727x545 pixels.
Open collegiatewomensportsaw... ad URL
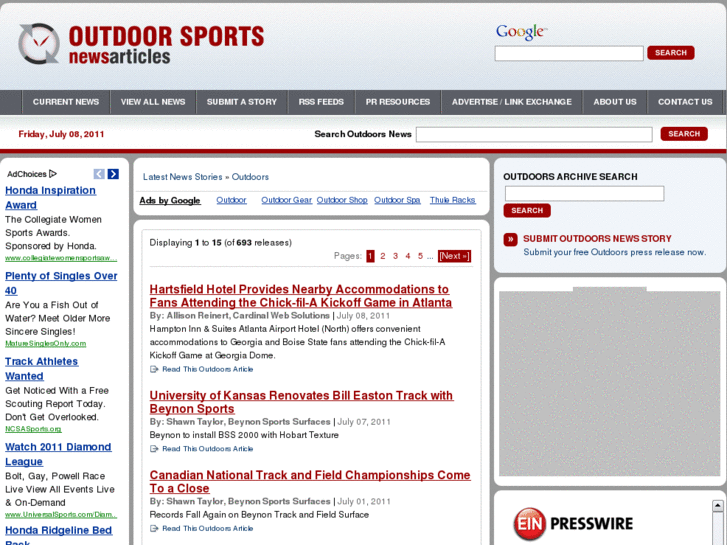pos(61,258)
